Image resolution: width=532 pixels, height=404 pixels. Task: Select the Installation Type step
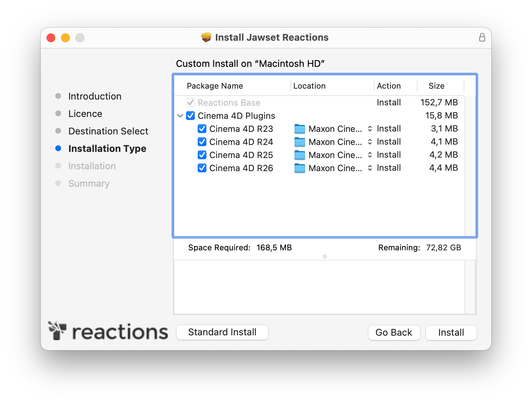click(107, 149)
